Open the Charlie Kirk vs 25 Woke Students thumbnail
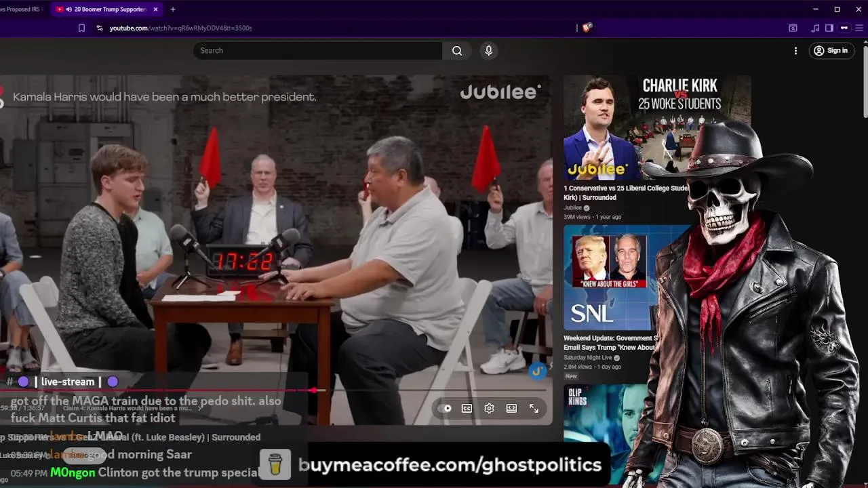The width and height of the screenshot is (868, 488). 657,127
